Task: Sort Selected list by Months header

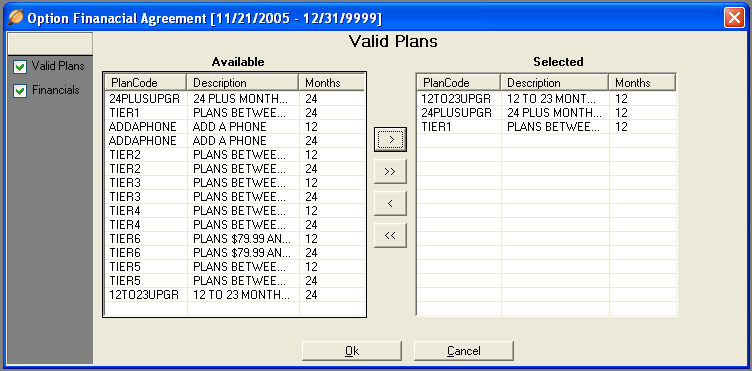Action: tap(643, 82)
